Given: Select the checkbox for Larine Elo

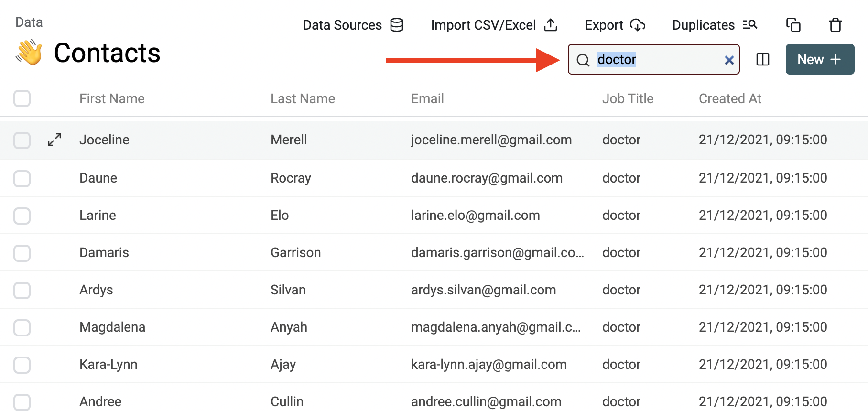Looking at the screenshot, I should pos(22,216).
